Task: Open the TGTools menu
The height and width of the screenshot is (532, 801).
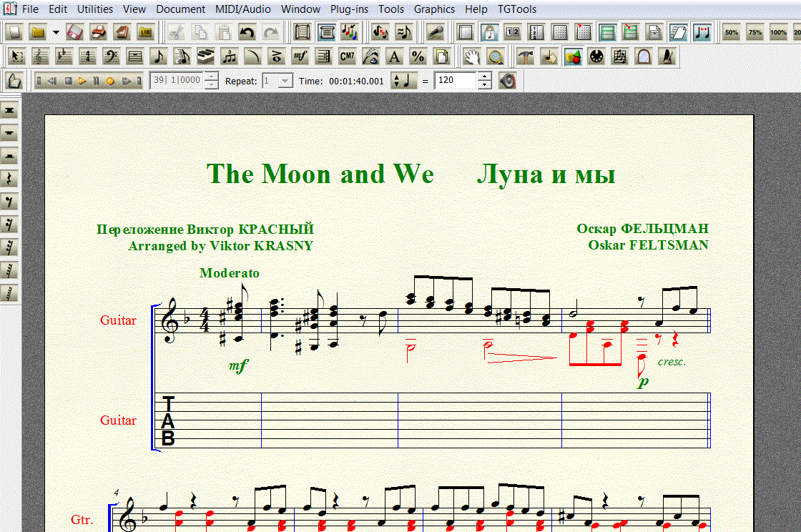Action: (517, 9)
